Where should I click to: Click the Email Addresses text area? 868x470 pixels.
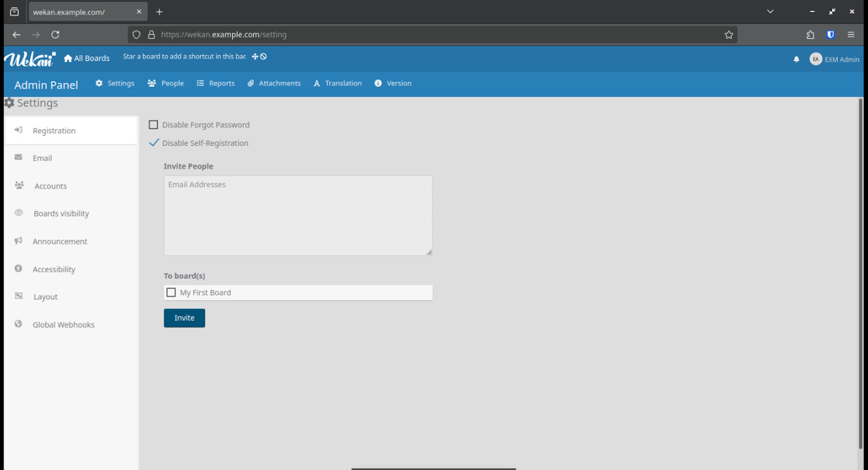pyautogui.click(x=298, y=216)
